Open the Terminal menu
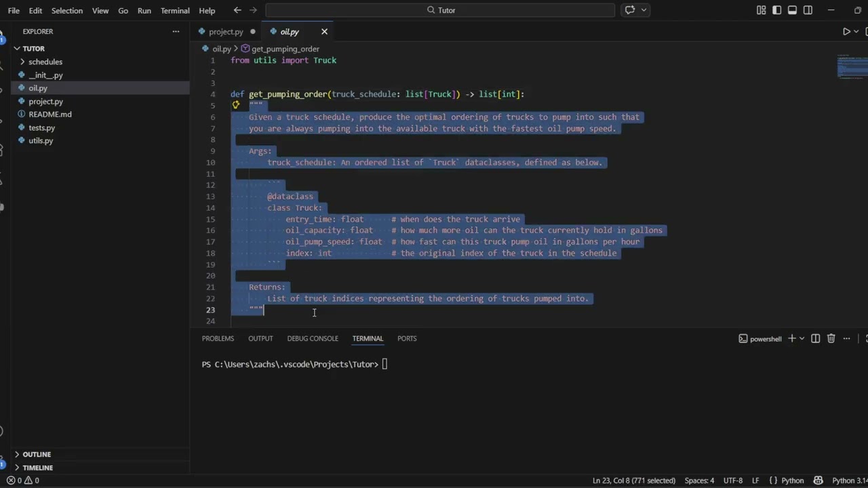The image size is (868, 488). (175, 10)
